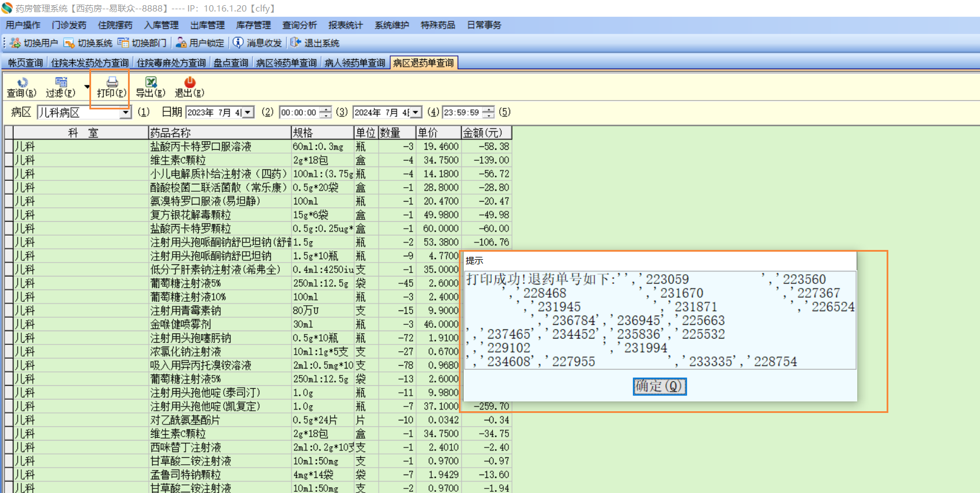Open the 用户操作 menu
Image resolution: width=980 pixels, height=493 pixels.
click(23, 25)
